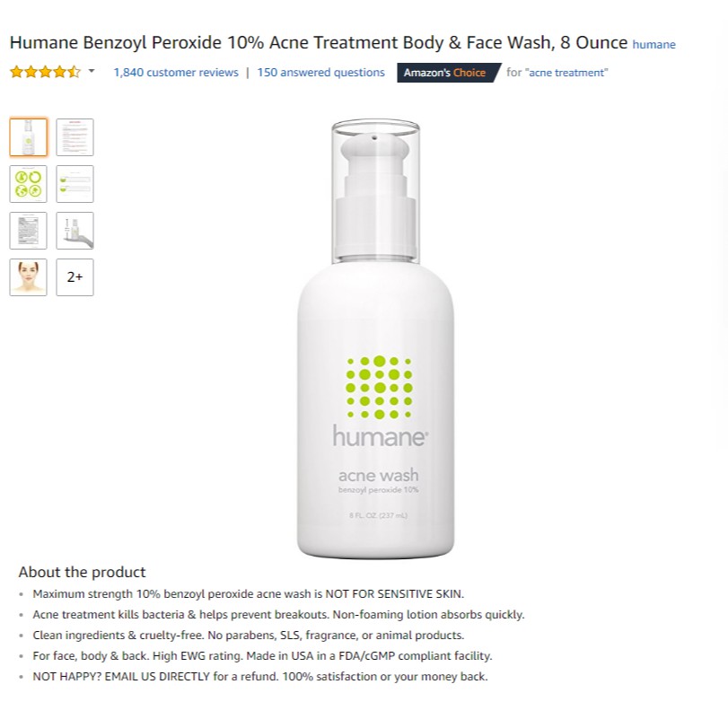This screenshot has height=728, width=728.
Task: Open 150 answered questions link
Action: (x=320, y=73)
